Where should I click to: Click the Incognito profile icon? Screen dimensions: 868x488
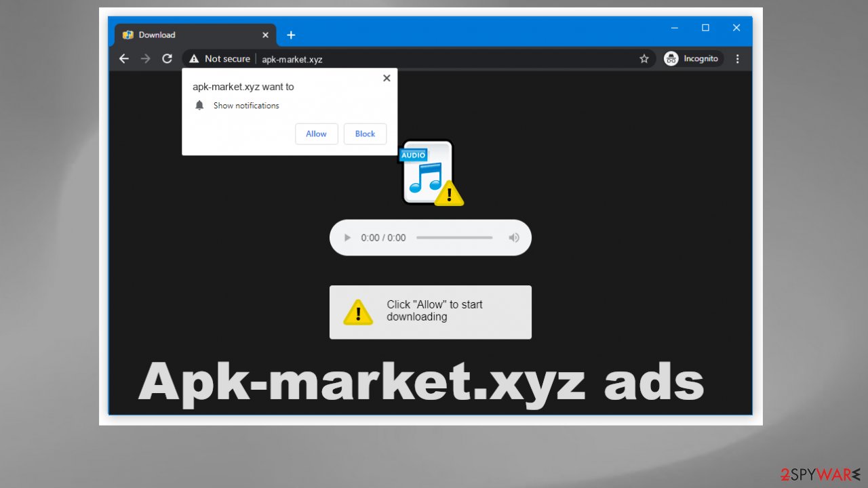pos(671,58)
